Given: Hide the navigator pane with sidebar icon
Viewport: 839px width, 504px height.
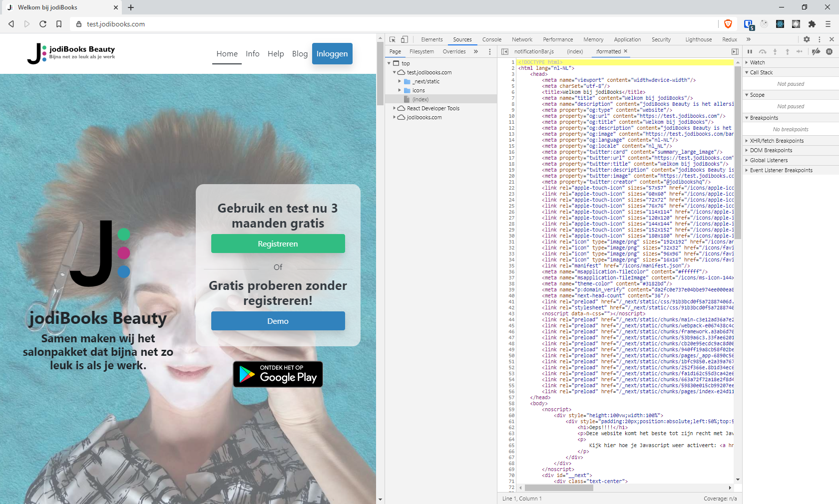Looking at the screenshot, I should [x=505, y=51].
